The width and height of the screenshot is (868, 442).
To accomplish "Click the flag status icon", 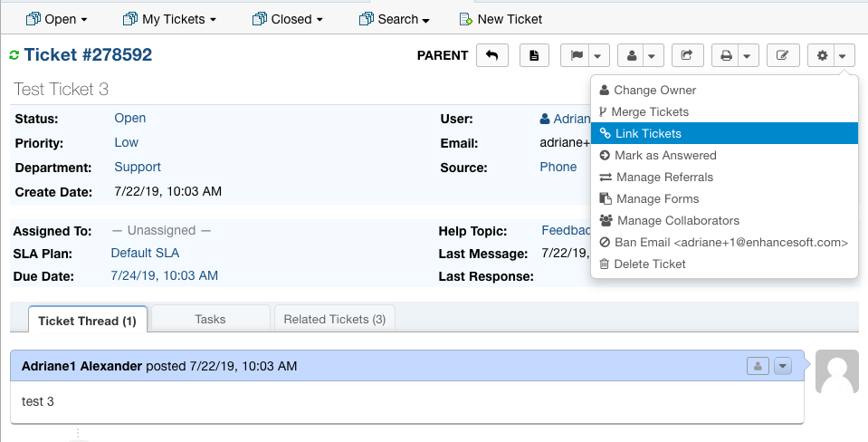I will click(576, 56).
